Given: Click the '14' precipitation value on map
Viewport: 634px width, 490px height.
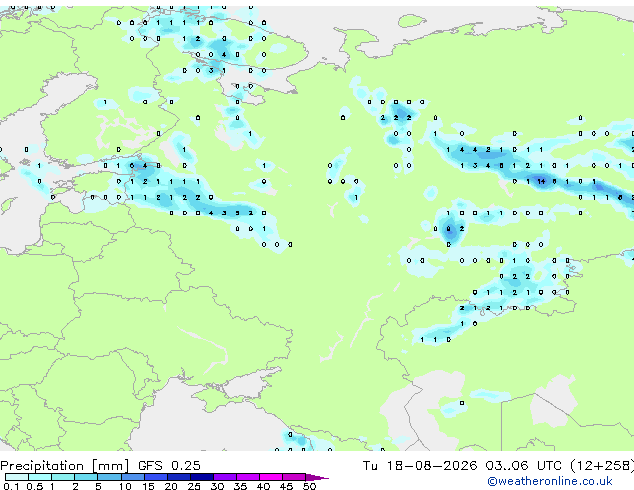Looking at the screenshot, I should coord(541,182).
